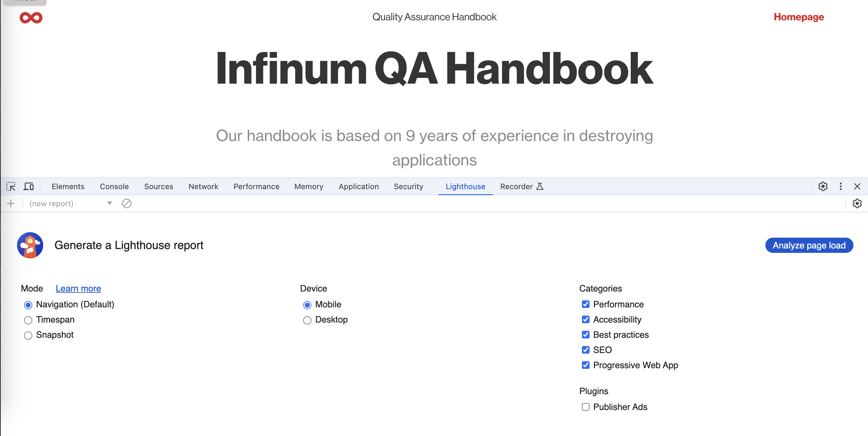Uncheck the Performance category checkbox

pos(586,304)
